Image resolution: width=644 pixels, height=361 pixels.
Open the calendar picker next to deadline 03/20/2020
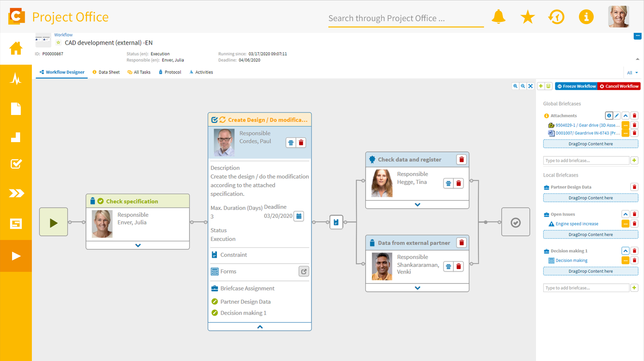[x=299, y=216]
